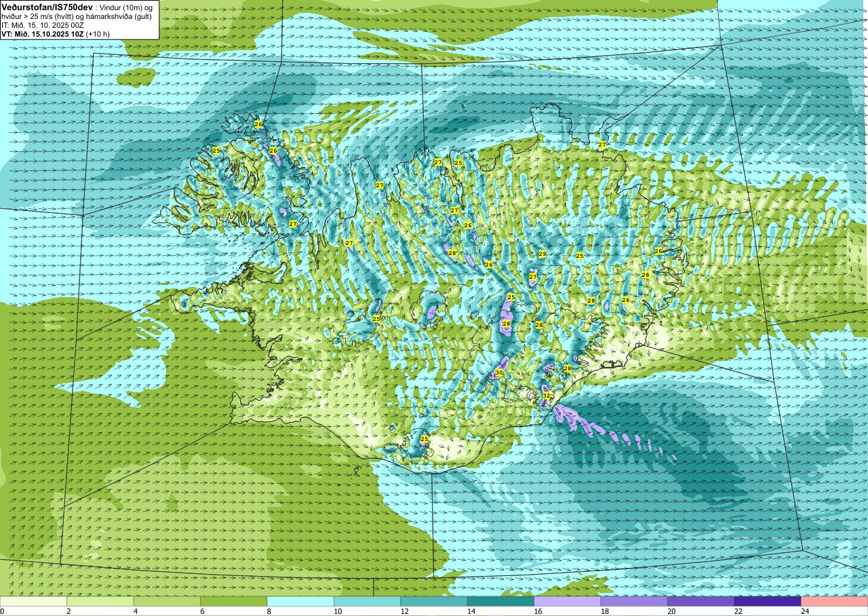Select the pink above-24 legend swatch

[834, 602]
